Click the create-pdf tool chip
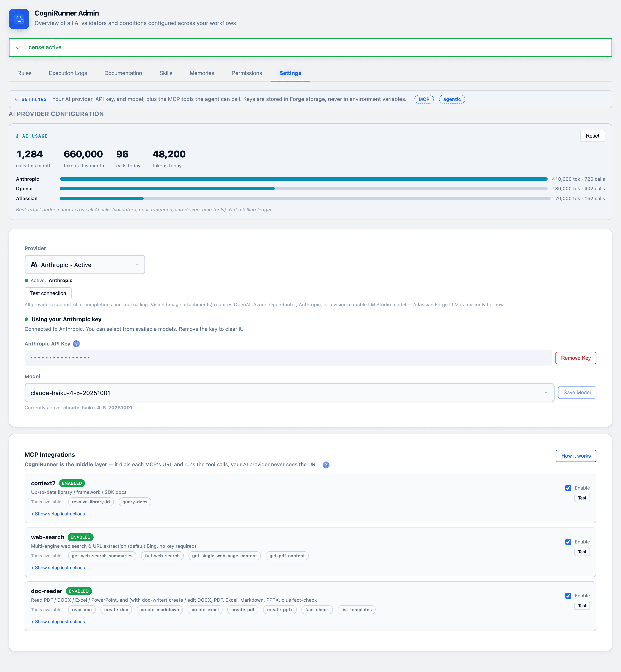 (243, 609)
